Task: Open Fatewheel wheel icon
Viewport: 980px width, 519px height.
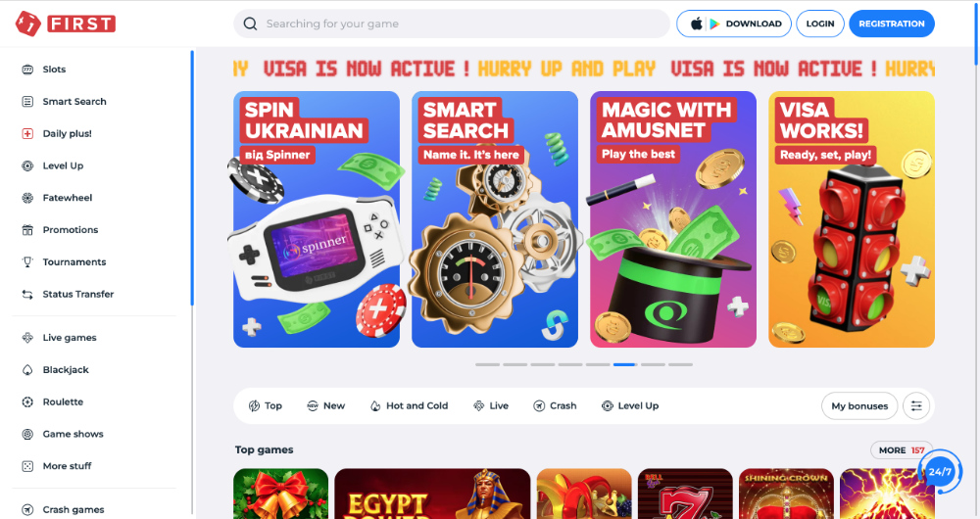Action: (27, 198)
